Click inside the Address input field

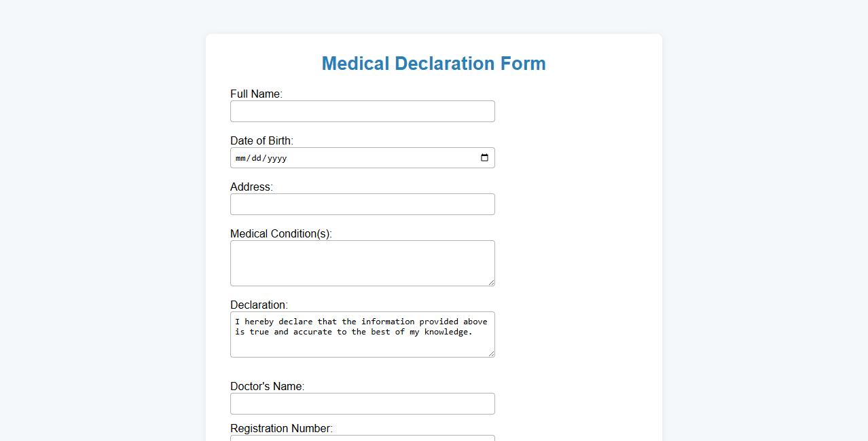(362, 204)
